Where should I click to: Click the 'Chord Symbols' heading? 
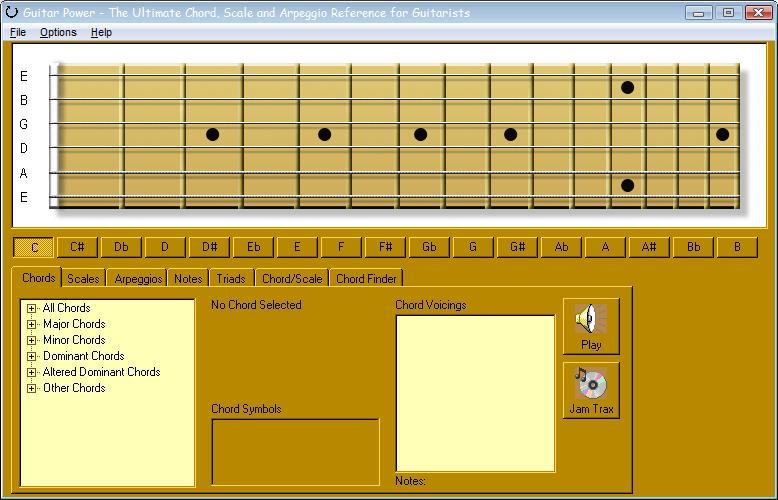coord(246,409)
